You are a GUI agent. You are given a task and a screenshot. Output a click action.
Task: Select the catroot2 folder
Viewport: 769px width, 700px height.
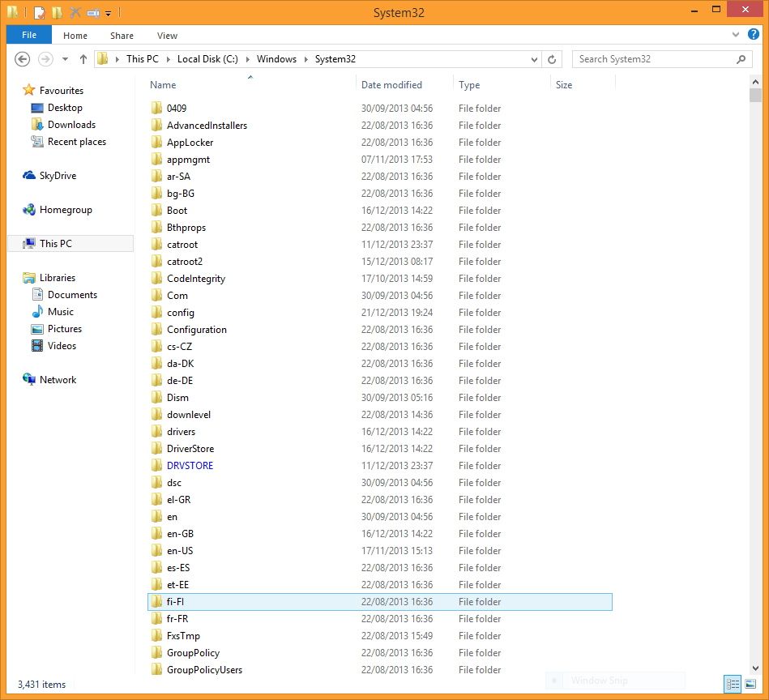pyautogui.click(x=185, y=261)
